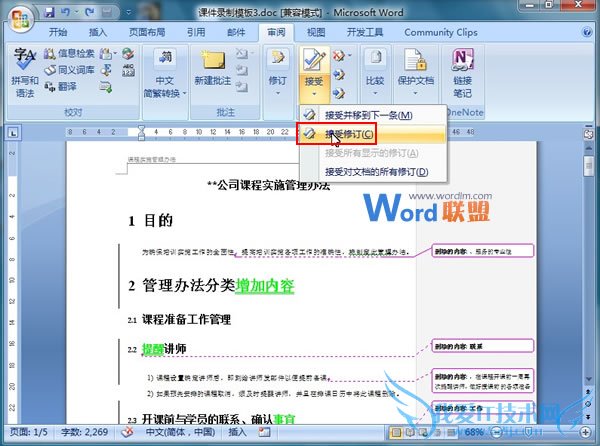The image size is (600, 446).
Task: Open 保护文档 protect document menu
Action: 416,73
